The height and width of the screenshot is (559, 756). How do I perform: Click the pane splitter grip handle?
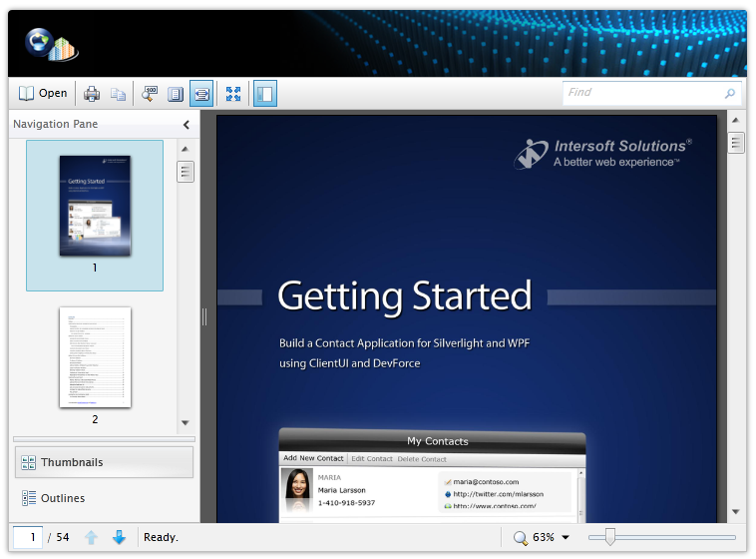click(x=204, y=316)
